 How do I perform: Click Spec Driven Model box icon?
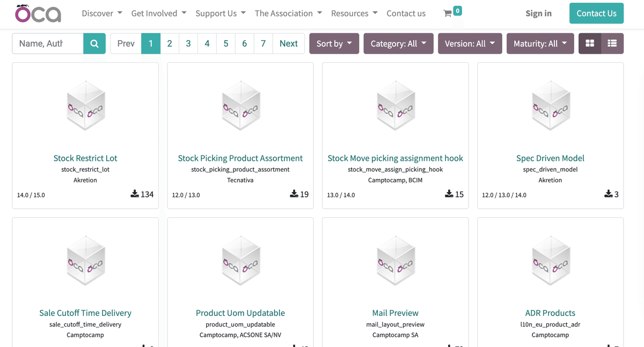point(551,105)
